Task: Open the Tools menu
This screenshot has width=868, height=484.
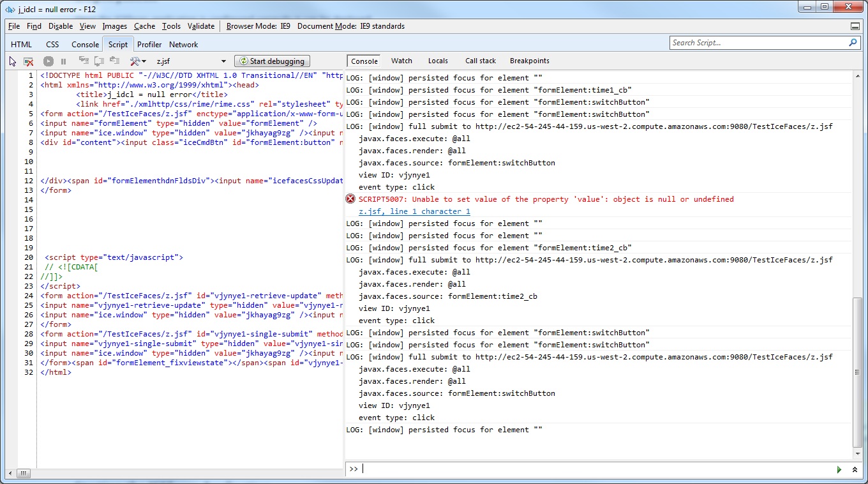Action: coord(171,26)
